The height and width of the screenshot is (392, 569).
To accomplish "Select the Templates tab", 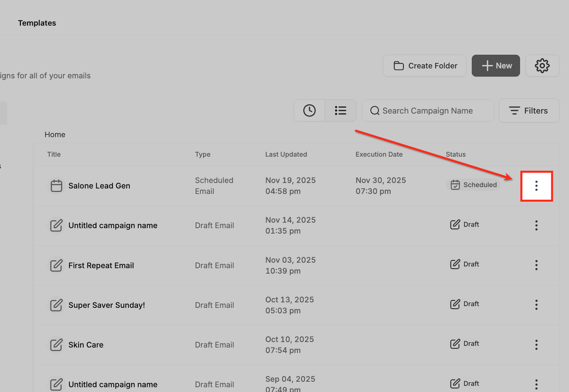I will point(37,23).
